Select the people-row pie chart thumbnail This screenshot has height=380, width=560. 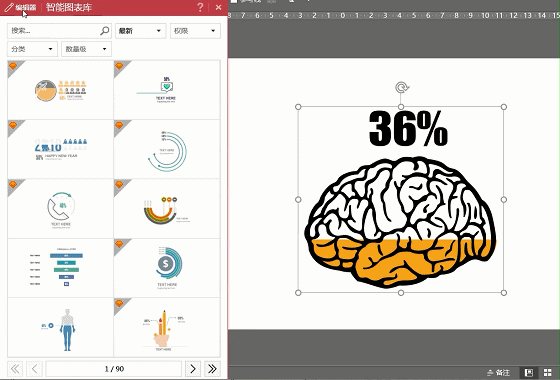60,90
